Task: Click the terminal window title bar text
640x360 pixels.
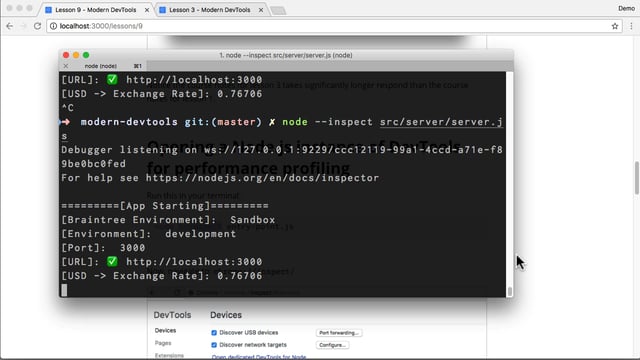Action: [286, 55]
